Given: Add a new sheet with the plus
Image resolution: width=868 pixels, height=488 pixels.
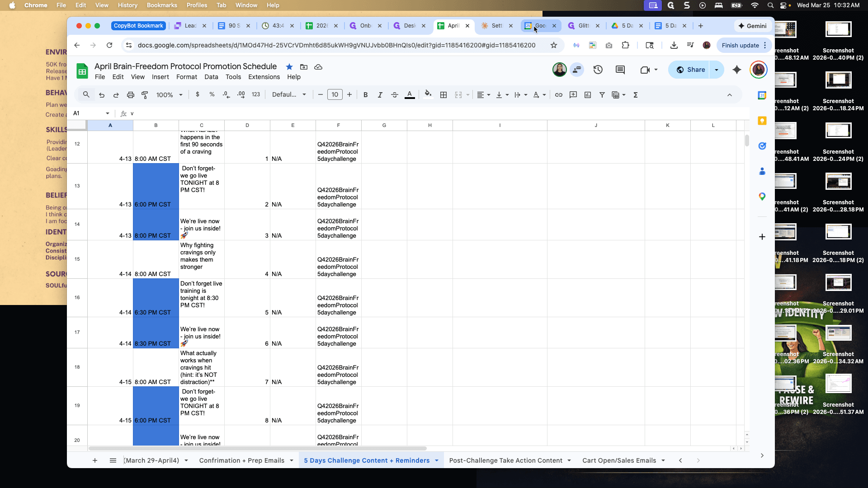Looking at the screenshot, I should (95, 460).
